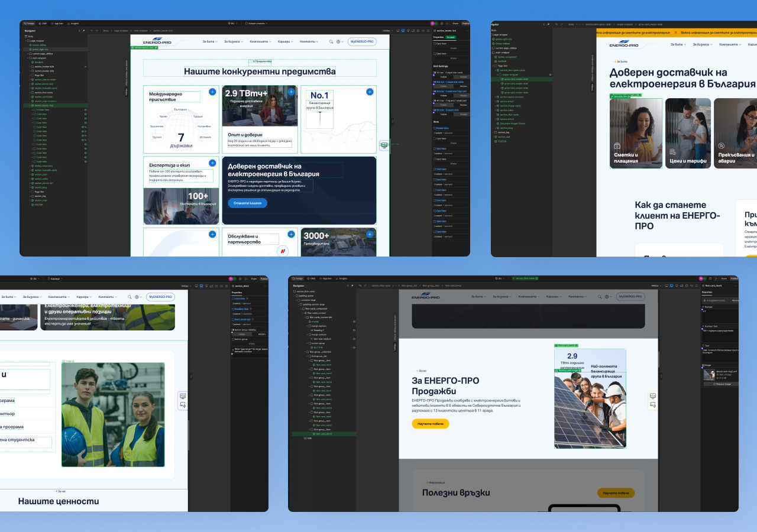Viewport: 757px width, 532px height.
Task: Click the upper floating image icon in bottom-right window
Action: point(653,395)
